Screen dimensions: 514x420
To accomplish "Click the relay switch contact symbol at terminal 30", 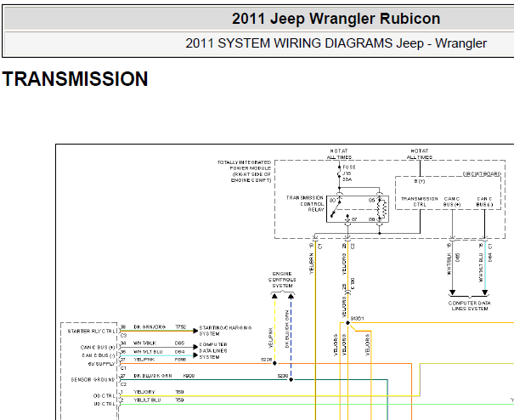I will click(x=336, y=208).
